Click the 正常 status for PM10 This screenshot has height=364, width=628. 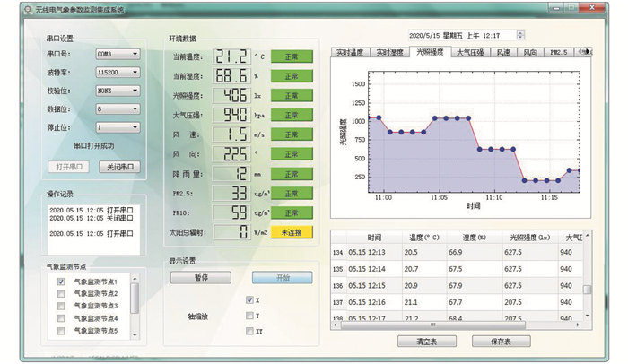(x=292, y=213)
